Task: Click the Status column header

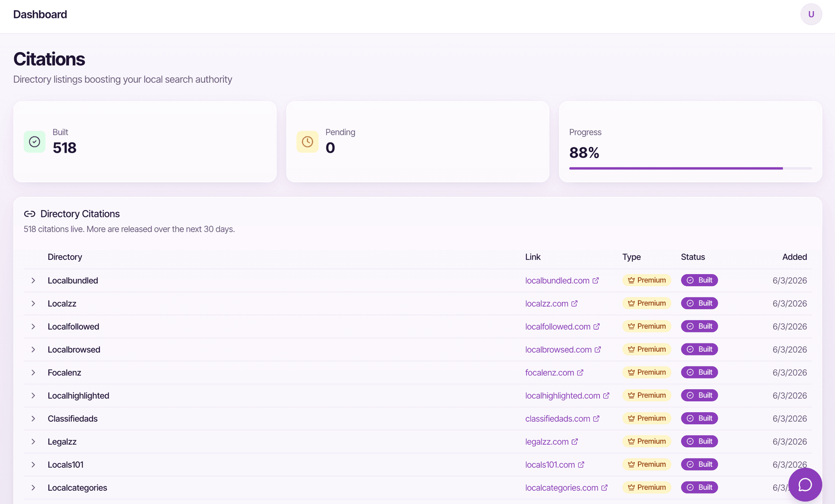Action: click(x=693, y=257)
